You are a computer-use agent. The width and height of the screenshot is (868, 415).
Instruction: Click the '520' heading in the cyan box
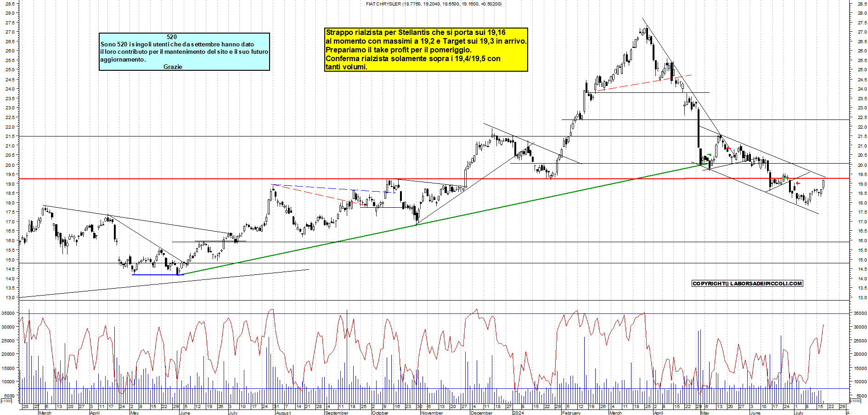point(172,37)
